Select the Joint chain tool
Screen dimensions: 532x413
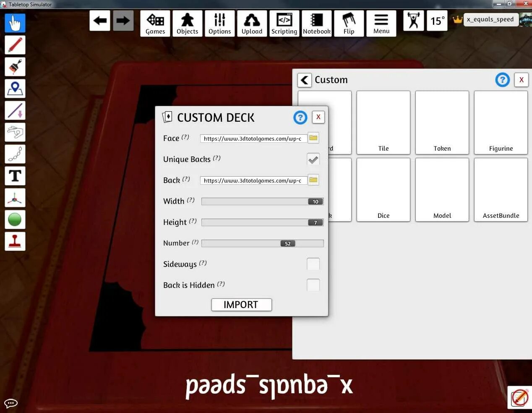coord(15,154)
